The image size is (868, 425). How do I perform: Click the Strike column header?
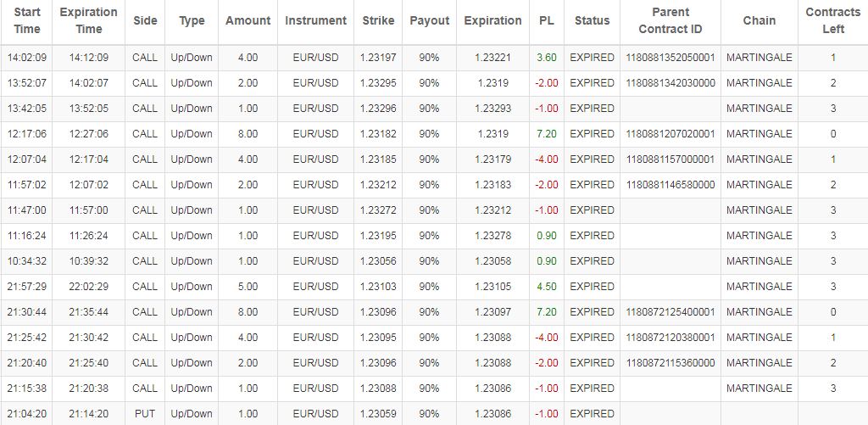point(378,20)
